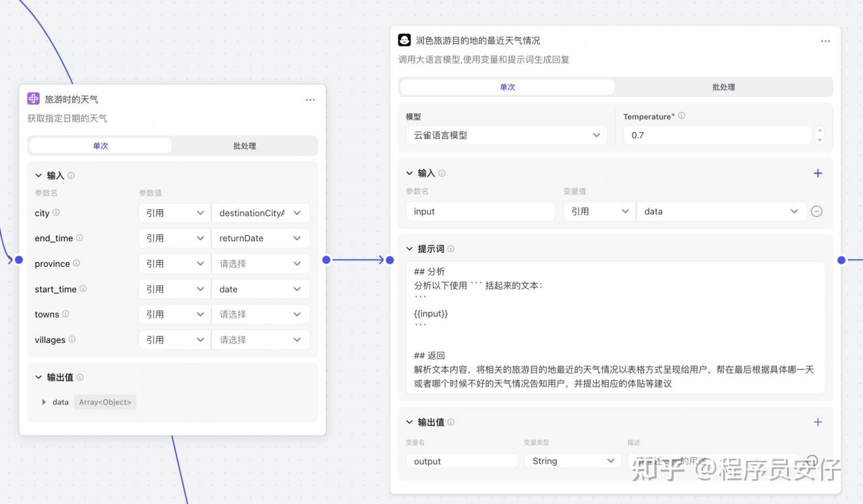863x504 pixels.
Task: Open 引用 type dropdown for start_time
Action: (x=175, y=289)
